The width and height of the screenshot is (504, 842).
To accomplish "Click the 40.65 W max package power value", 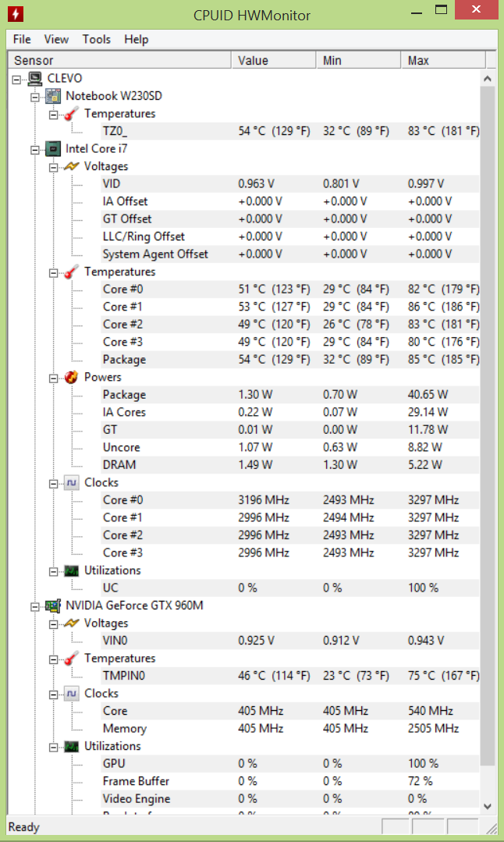I will tap(428, 395).
